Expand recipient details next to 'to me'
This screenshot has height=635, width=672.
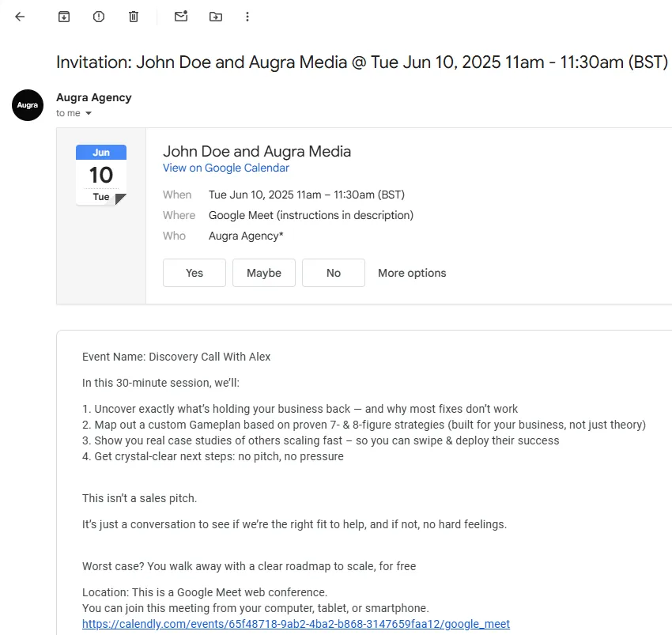point(89,113)
